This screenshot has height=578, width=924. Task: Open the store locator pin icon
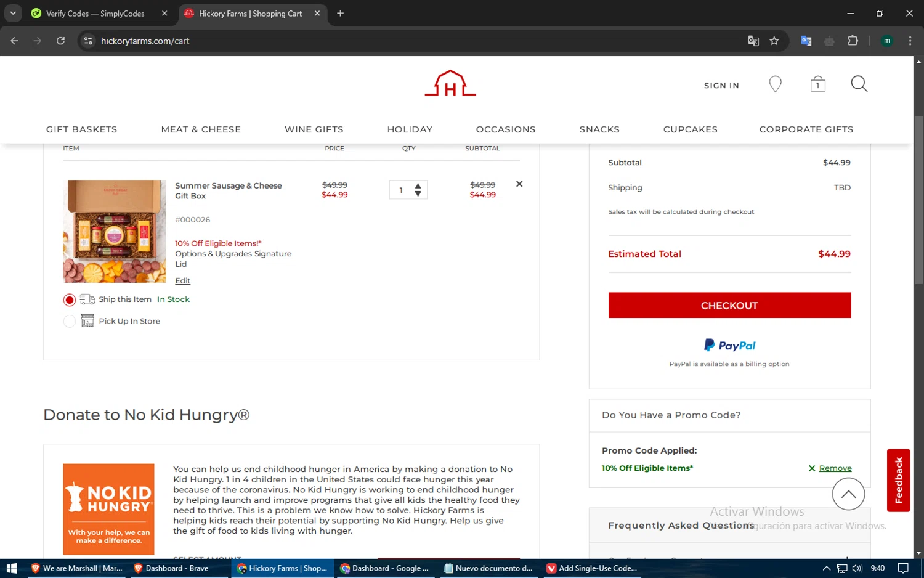click(x=776, y=84)
